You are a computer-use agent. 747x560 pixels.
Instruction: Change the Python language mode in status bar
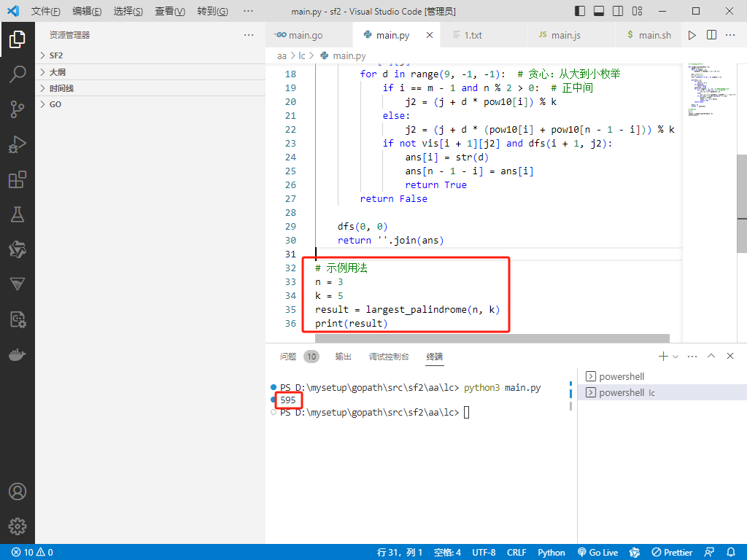point(551,552)
